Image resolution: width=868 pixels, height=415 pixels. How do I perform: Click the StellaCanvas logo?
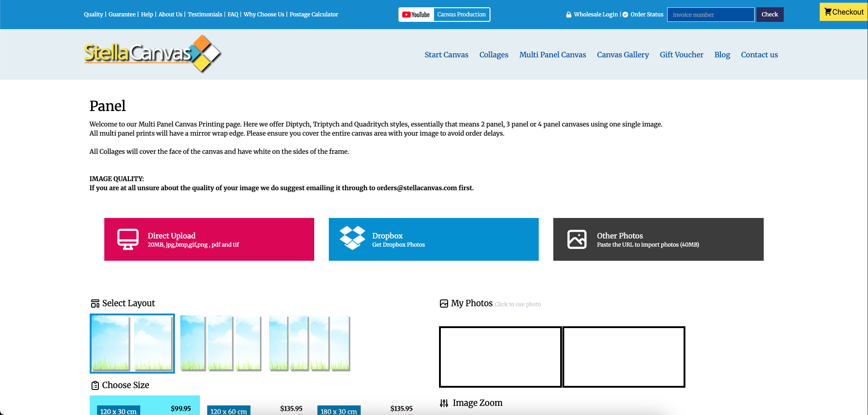tap(152, 54)
